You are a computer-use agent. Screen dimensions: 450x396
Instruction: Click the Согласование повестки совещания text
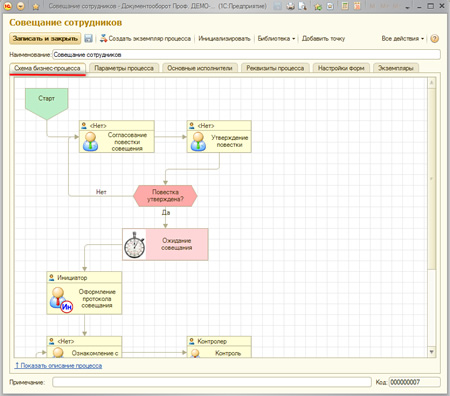coord(127,142)
